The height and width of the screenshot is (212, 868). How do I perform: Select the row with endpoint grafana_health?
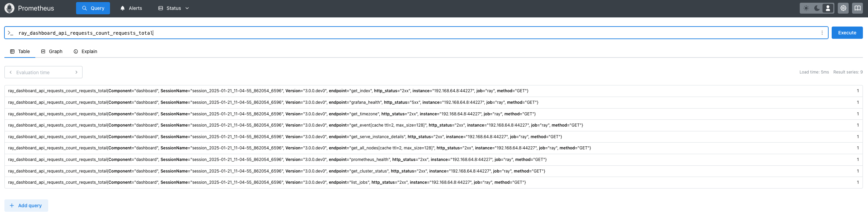coord(434,102)
